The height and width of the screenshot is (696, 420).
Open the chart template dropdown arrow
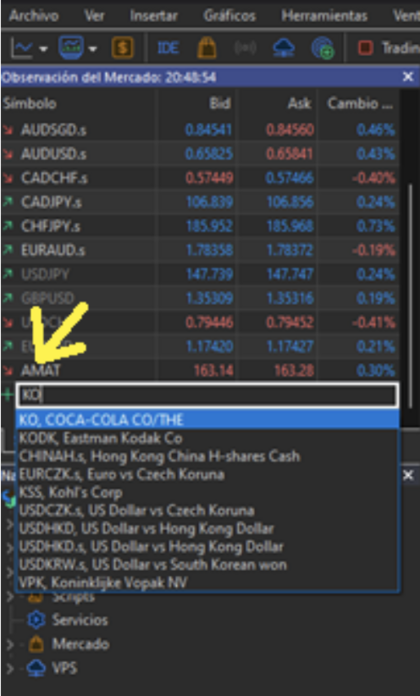click(92, 48)
